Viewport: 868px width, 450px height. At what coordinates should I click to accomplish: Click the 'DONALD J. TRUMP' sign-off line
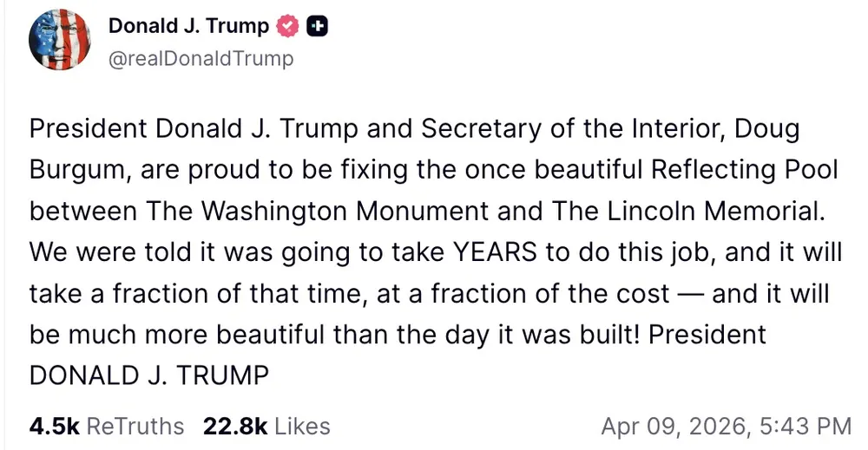point(148,375)
